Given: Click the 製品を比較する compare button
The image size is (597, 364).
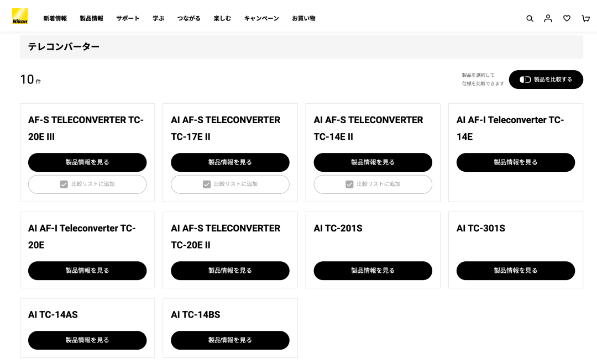Looking at the screenshot, I should [x=546, y=80].
